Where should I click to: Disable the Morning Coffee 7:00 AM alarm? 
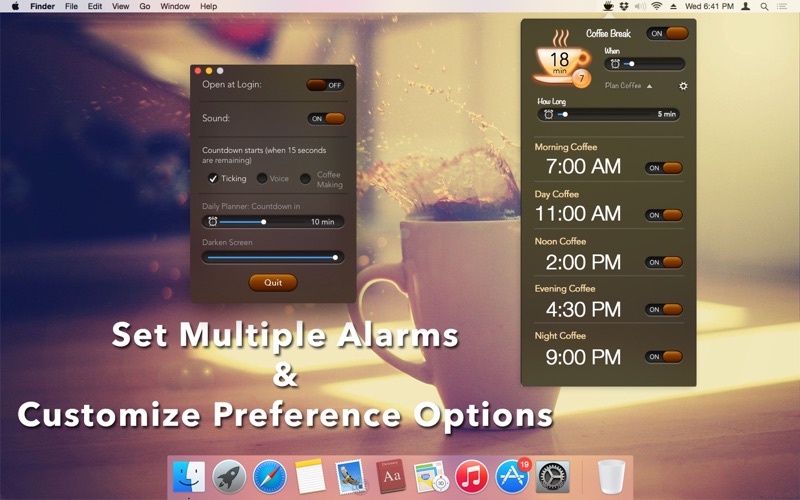pyautogui.click(x=664, y=168)
